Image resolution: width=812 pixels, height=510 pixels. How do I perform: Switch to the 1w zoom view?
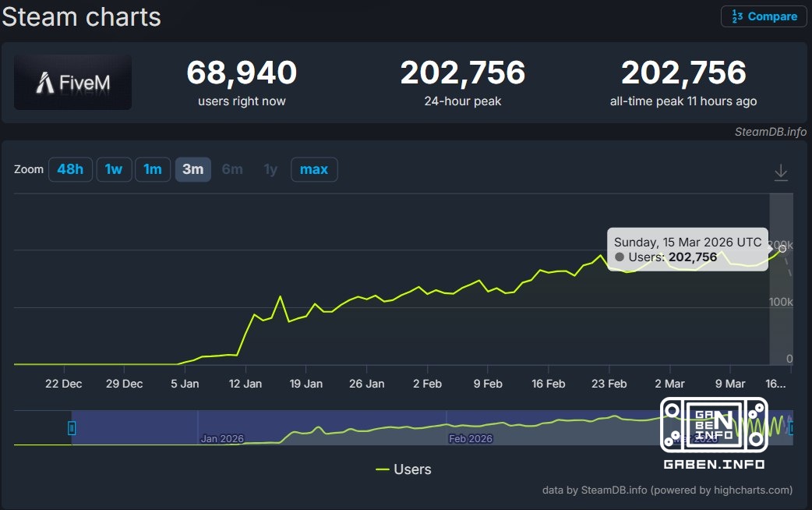(114, 169)
